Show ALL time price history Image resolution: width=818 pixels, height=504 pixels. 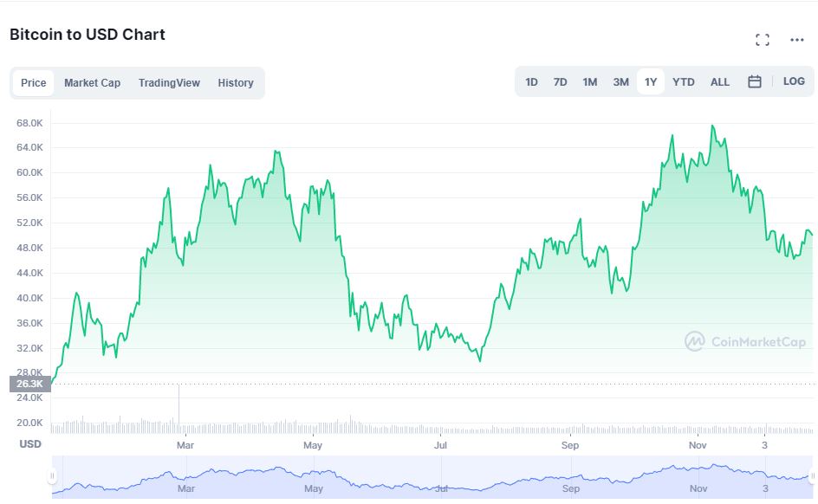click(720, 81)
